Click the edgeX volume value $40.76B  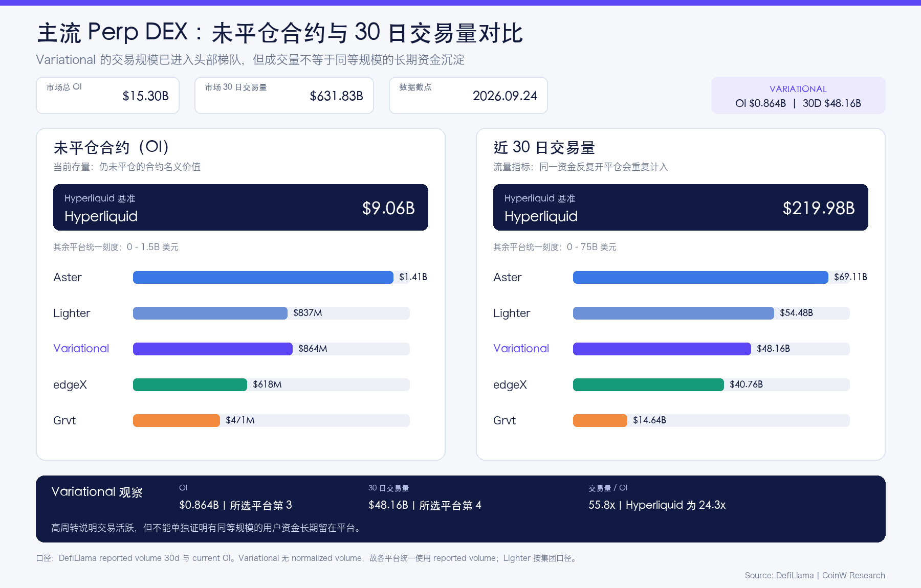pyautogui.click(x=746, y=385)
